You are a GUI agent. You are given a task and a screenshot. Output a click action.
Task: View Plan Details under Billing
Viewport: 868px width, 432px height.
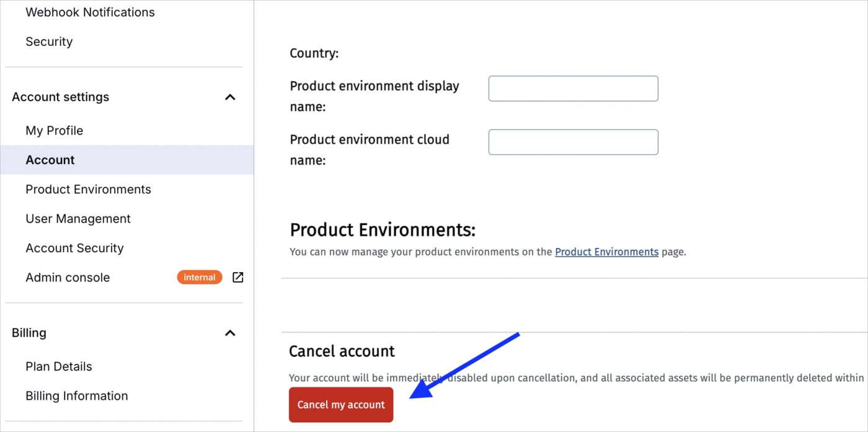(x=59, y=366)
